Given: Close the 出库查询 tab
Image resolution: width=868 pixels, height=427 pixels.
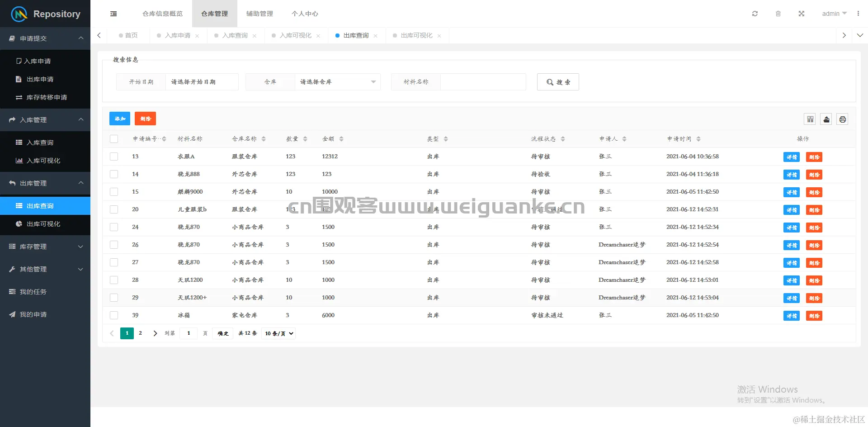Looking at the screenshot, I should pos(376,36).
